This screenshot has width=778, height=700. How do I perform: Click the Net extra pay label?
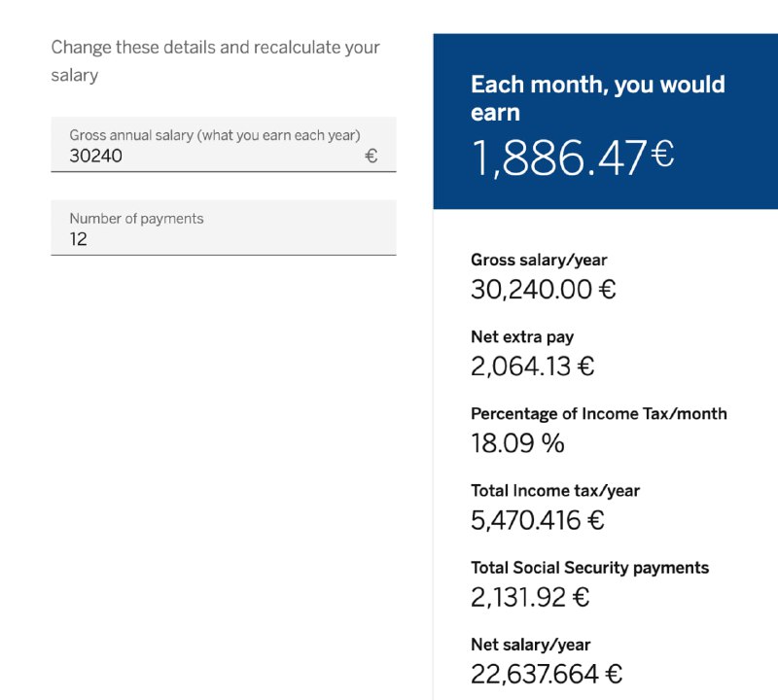[x=522, y=336]
